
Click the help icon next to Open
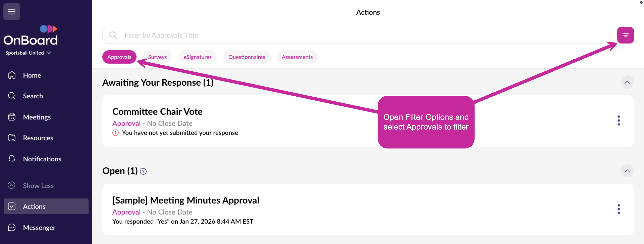coord(143,171)
